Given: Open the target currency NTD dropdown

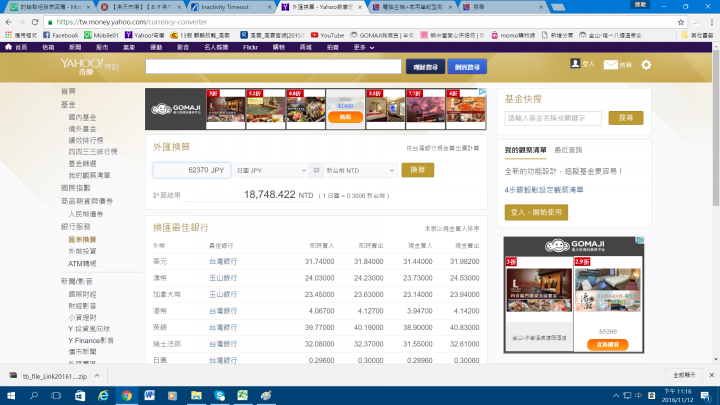Looking at the screenshot, I should [360, 170].
